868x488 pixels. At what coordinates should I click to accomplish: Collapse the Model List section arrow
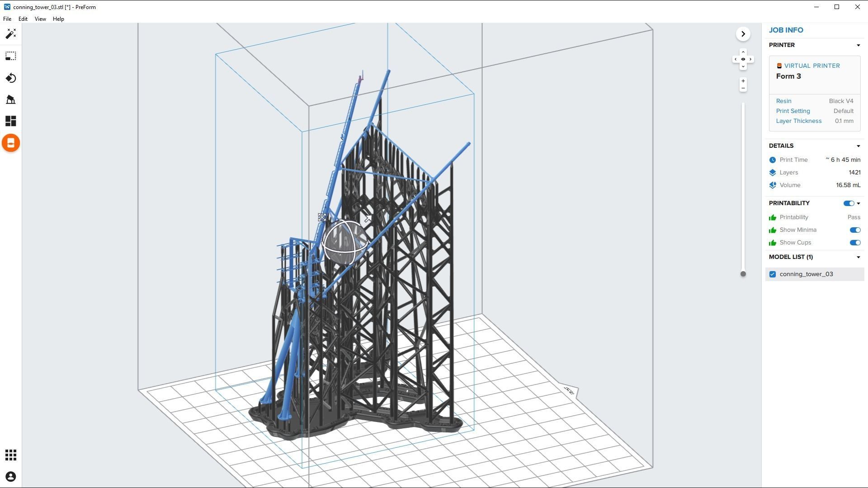(858, 257)
